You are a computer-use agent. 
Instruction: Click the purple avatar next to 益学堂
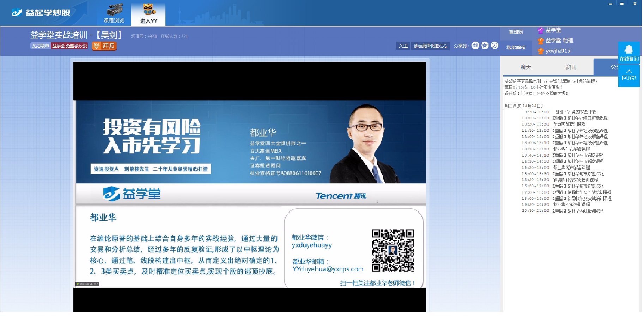click(541, 30)
